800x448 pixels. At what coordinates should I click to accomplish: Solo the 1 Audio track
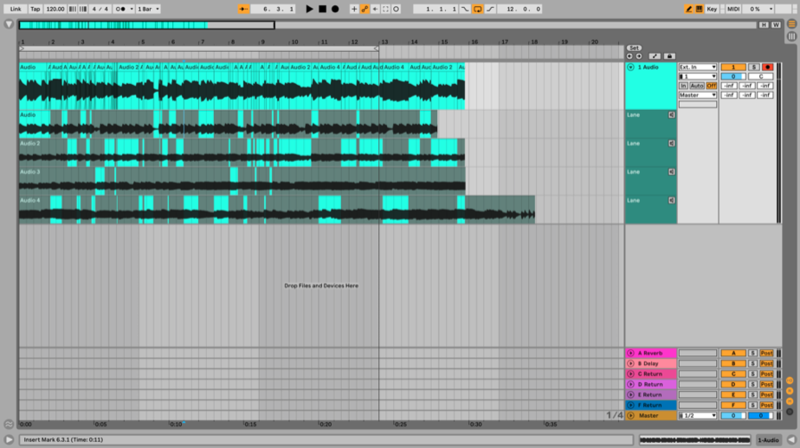[x=753, y=67]
